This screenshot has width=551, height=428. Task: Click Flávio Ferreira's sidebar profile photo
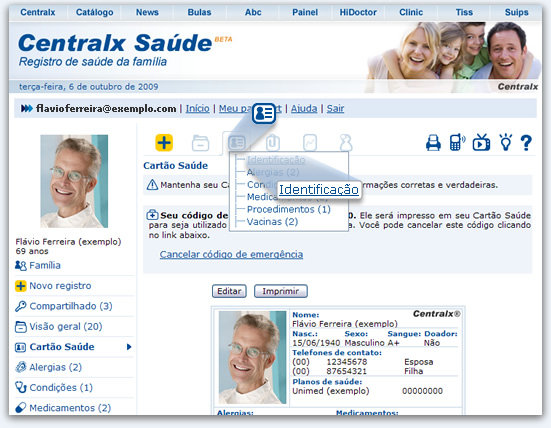coord(74,181)
